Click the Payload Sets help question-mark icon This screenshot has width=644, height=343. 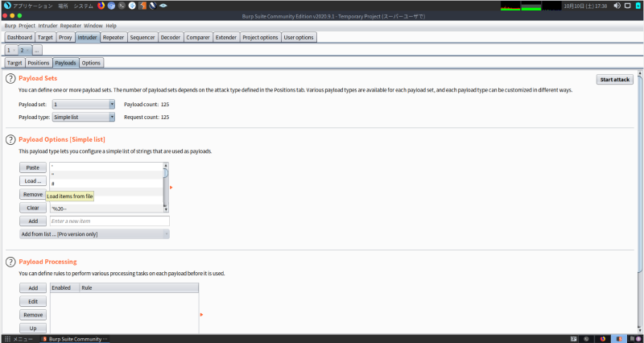click(x=11, y=78)
